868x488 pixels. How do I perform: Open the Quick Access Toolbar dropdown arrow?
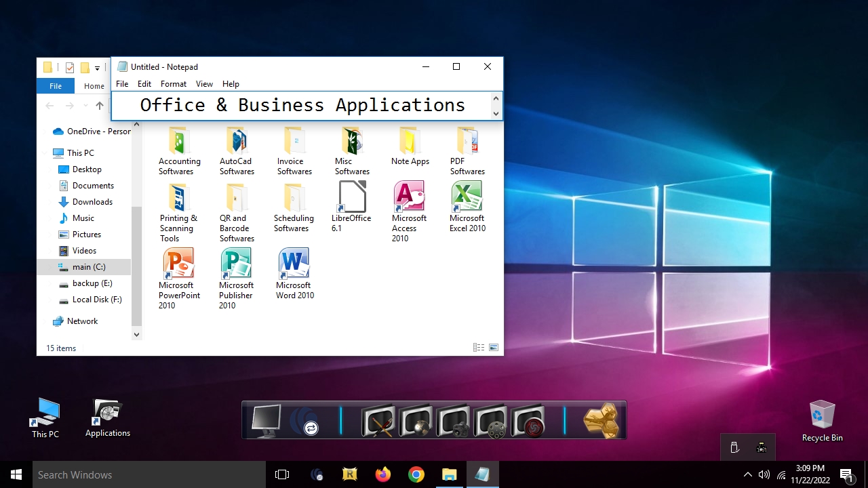(97, 68)
